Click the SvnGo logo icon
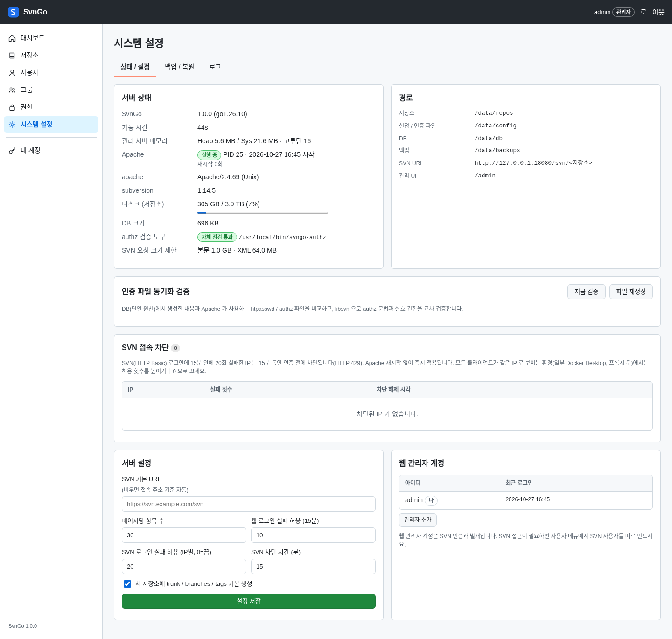 coord(14,12)
